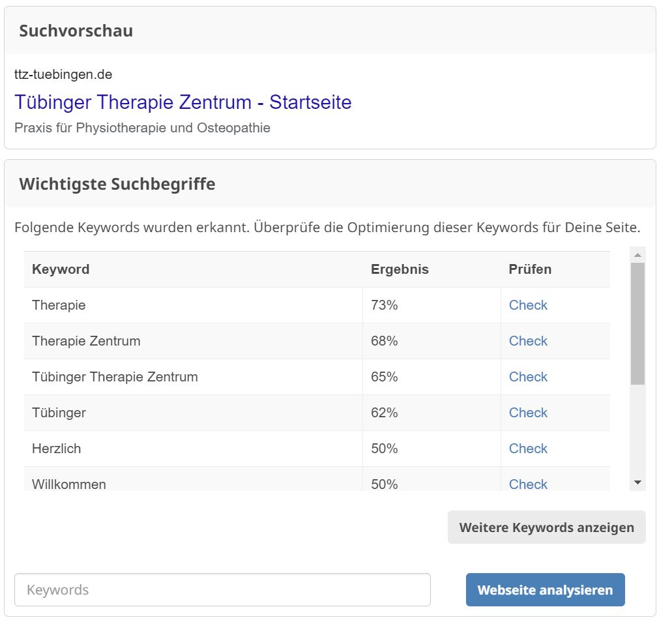This screenshot has height=622, width=672.
Task: Click the Check link for Therapie
Action: [x=528, y=305]
